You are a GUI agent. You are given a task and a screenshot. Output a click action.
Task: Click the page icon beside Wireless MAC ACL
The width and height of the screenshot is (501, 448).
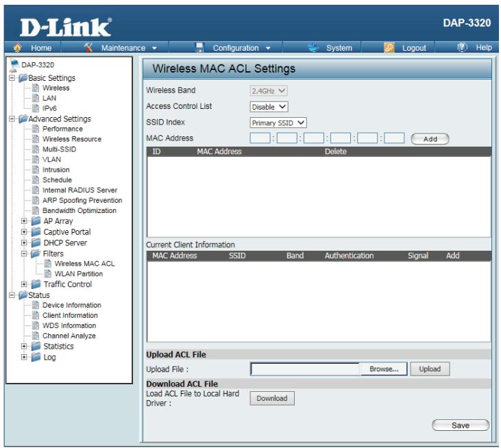[x=47, y=264]
